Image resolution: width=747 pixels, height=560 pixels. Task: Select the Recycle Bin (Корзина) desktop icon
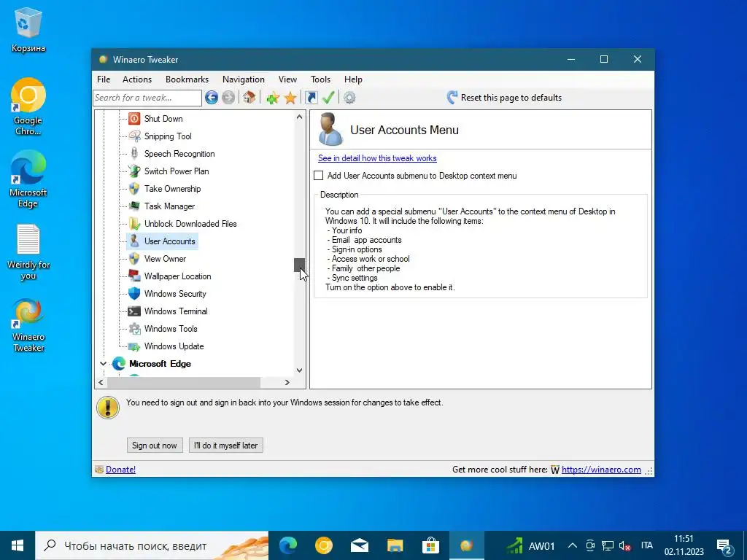click(x=28, y=29)
